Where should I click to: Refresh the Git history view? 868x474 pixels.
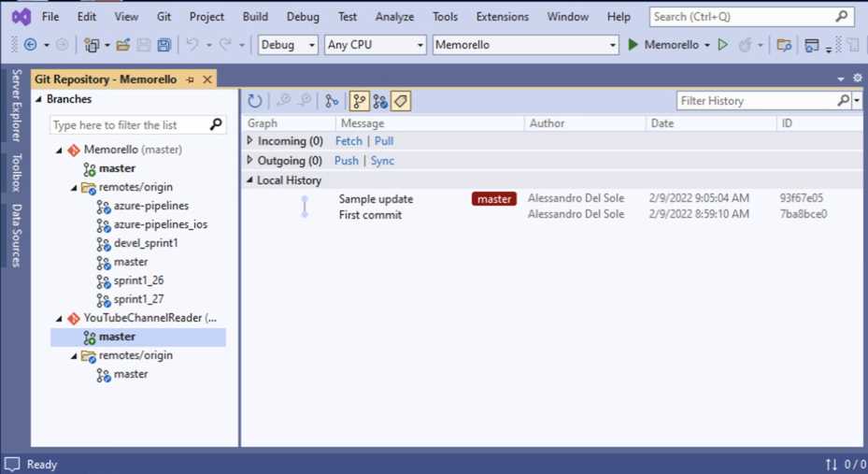[255, 101]
